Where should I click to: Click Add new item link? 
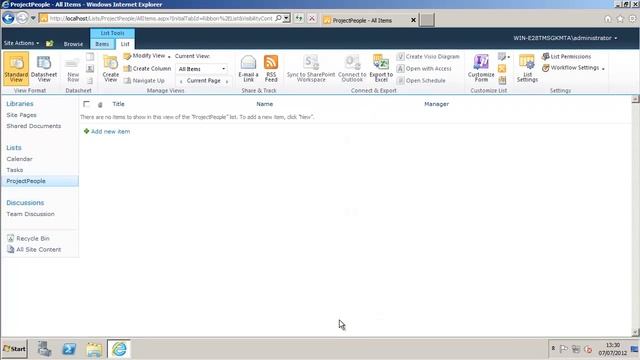110,131
